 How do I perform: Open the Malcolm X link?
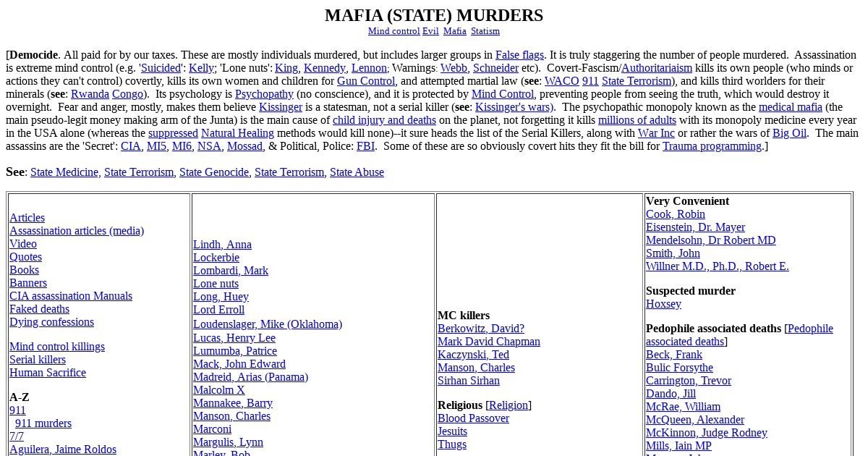coord(219,390)
